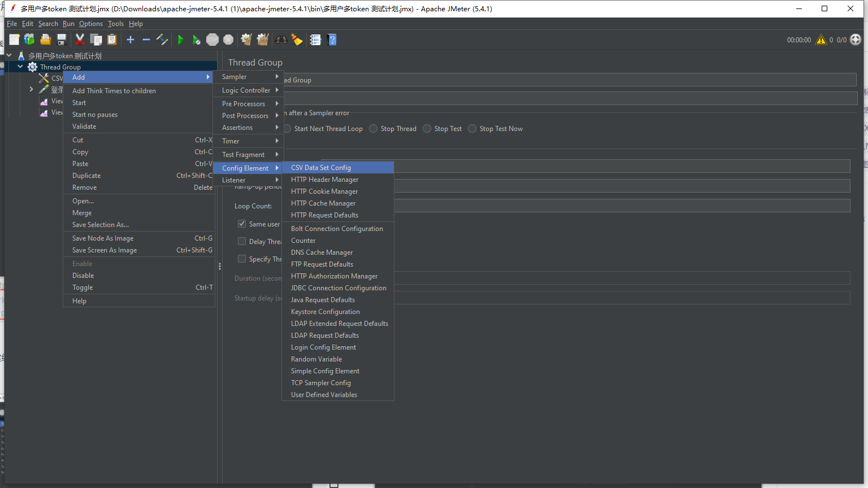Click the Help question mark toolbar icon
Image resolution: width=868 pixels, height=488 pixels.
332,40
